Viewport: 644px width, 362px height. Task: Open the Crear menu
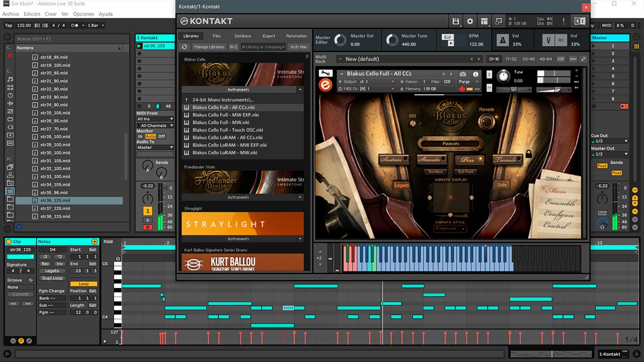point(50,14)
